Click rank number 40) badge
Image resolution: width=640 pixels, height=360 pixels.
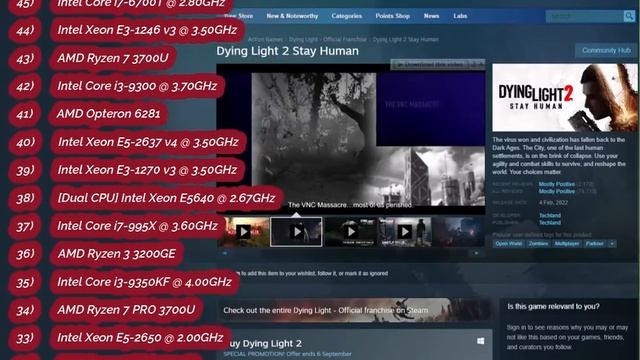tap(25, 142)
